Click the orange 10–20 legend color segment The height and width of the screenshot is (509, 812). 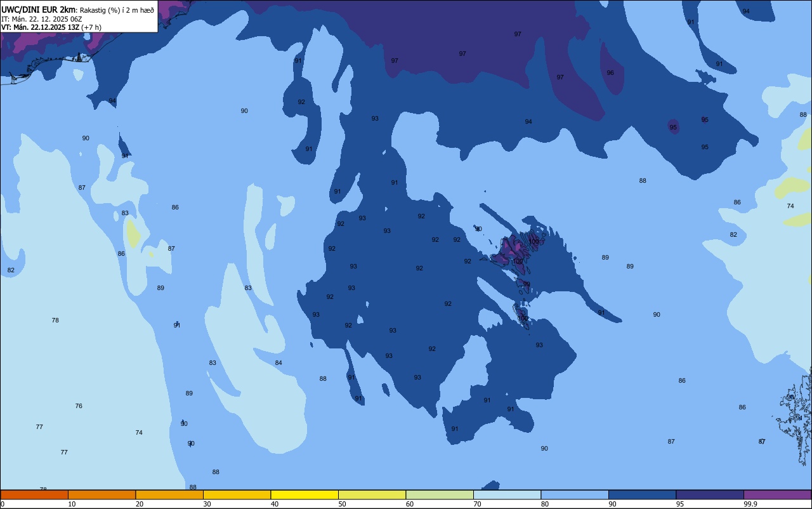[101, 494]
